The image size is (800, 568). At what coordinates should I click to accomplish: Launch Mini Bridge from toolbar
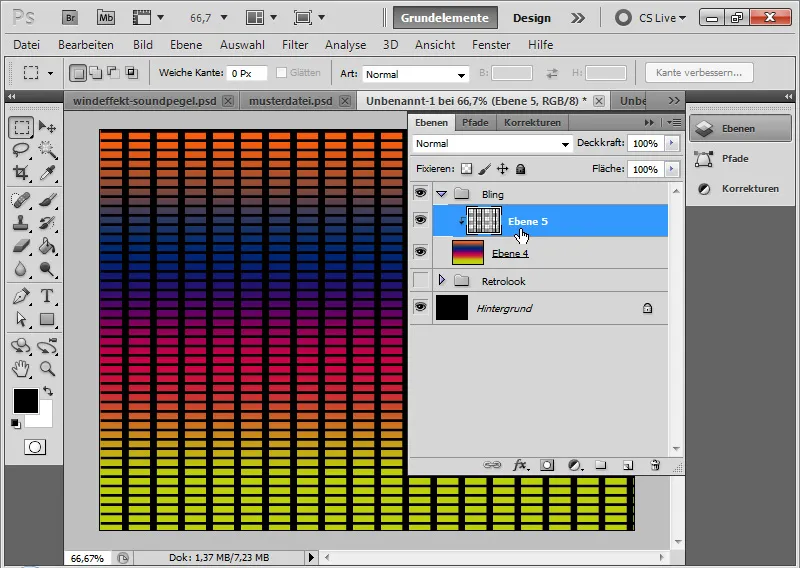[106, 18]
